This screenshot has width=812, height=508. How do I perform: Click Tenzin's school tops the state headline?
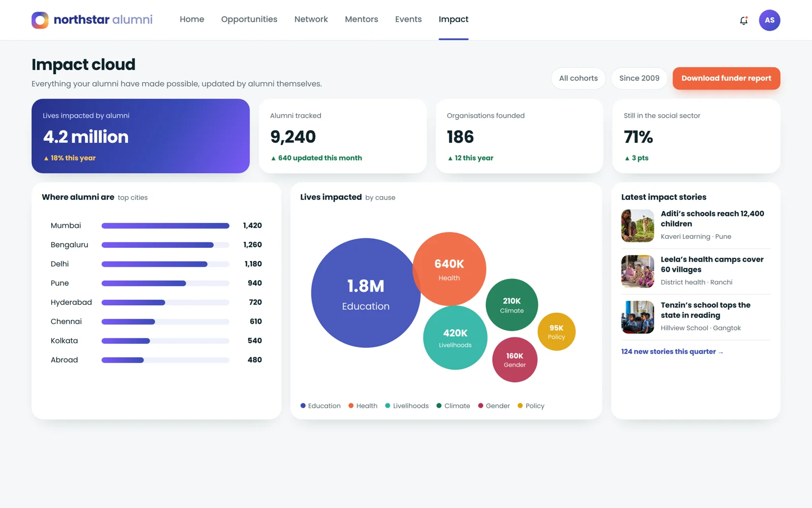click(705, 310)
